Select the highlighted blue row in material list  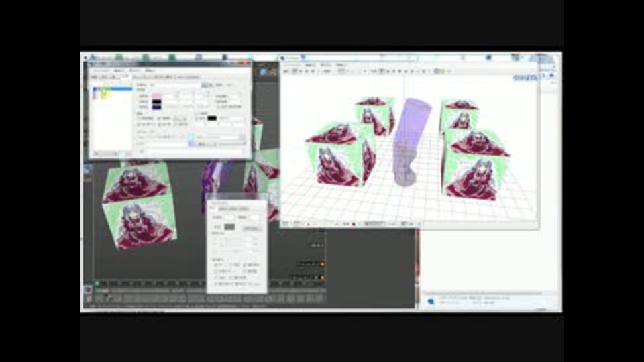[x=113, y=88]
